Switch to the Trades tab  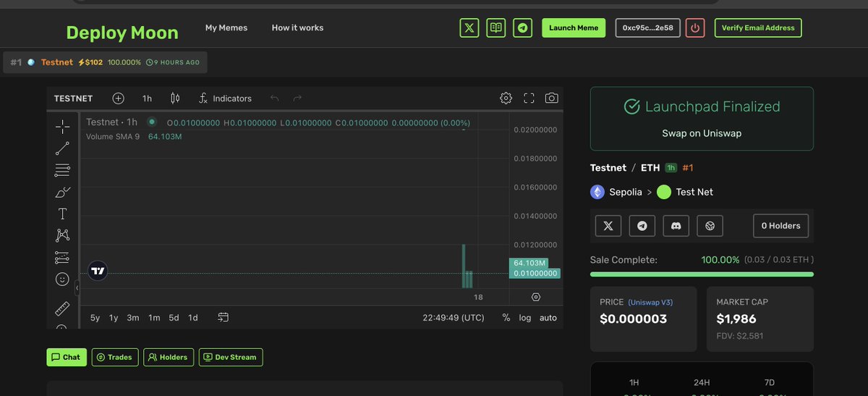pos(114,357)
